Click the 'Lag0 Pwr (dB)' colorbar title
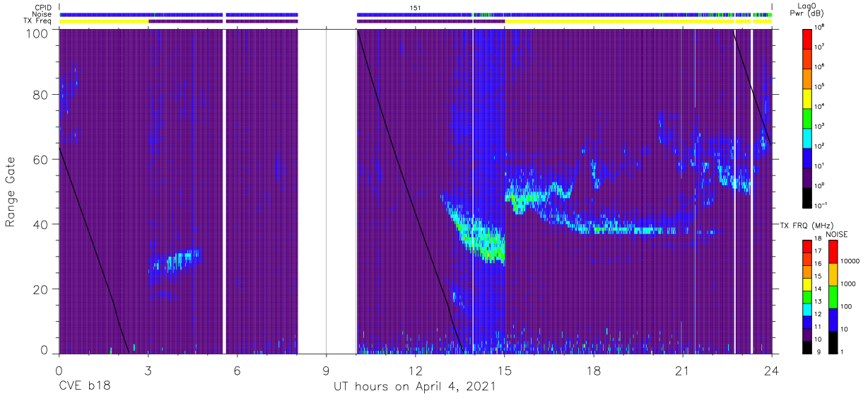The width and height of the screenshot is (868, 401). [807, 11]
